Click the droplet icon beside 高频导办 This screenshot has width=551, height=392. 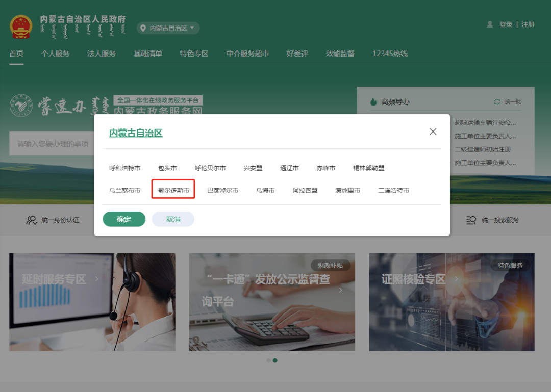[x=374, y=101]
